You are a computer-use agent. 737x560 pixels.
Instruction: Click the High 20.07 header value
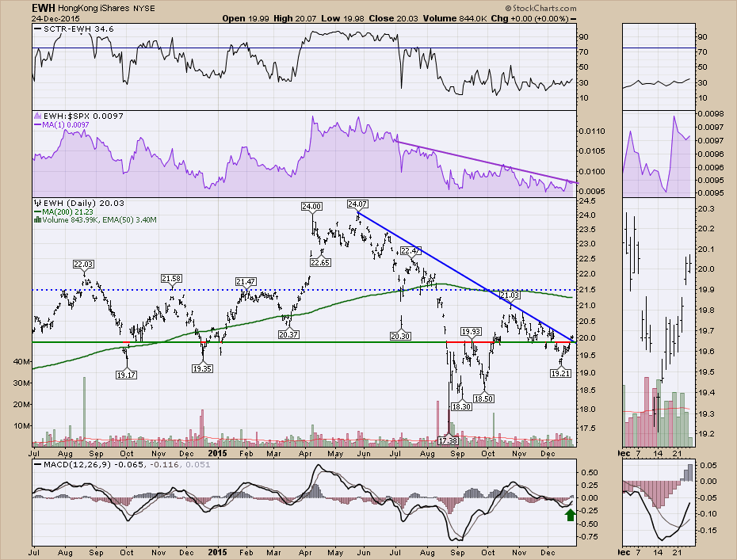click(x=296, y=18)
